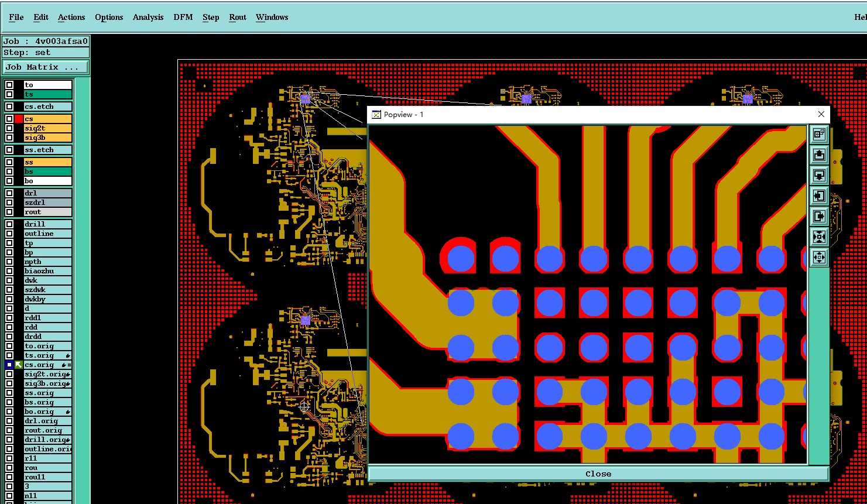The image size is (867, 504).
Task: Select the drill layer row
Action: point(47,224)
